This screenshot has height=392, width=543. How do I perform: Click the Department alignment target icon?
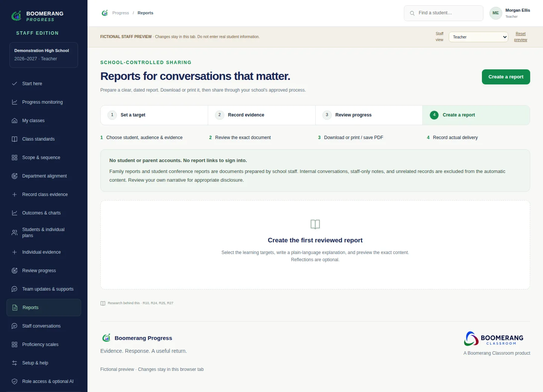click(x=14, y=176)
